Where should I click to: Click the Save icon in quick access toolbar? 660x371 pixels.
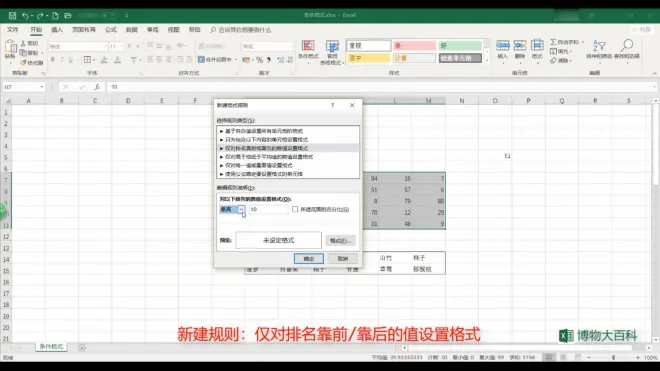coord(12,16)
